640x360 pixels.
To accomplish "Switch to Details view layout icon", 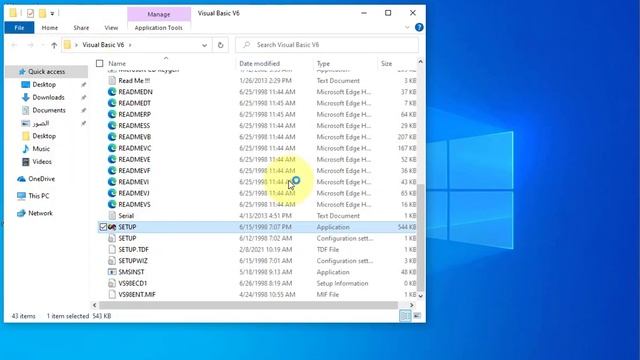I will (405, 316).
